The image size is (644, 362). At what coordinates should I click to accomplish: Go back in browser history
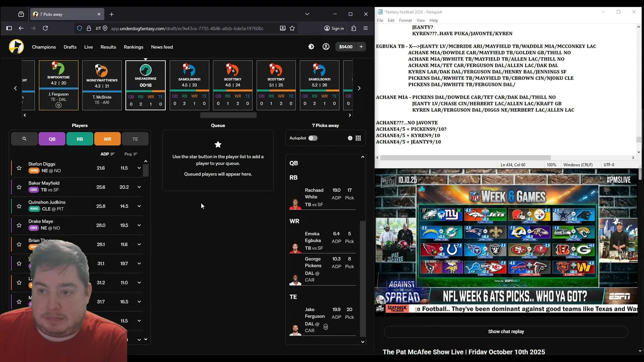tap(21, 28)
